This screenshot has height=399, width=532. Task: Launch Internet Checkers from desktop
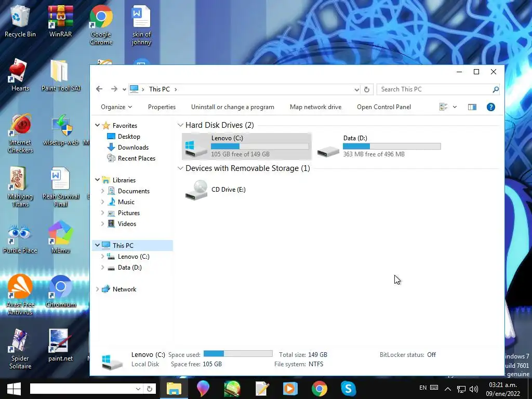[x=20, y=134]
